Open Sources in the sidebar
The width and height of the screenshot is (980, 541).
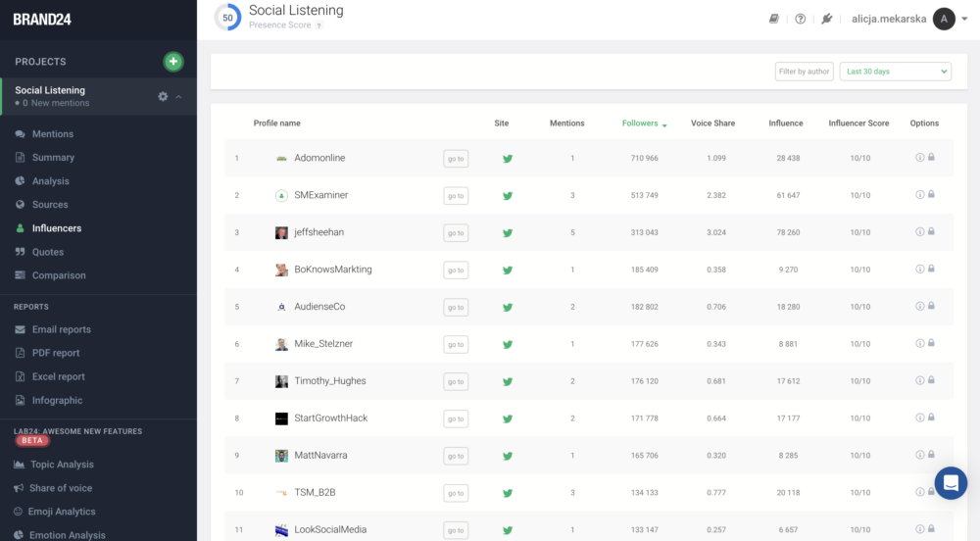pyautogui.click(x=50, y=204)
